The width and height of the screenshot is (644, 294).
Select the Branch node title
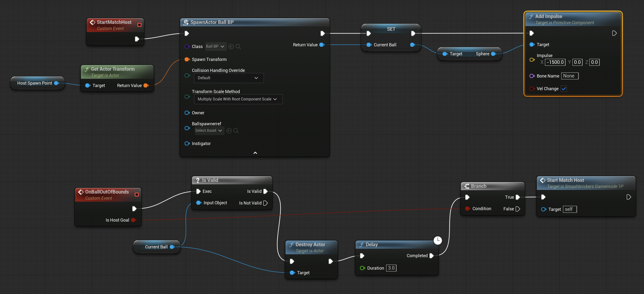[x=479, y=186]
